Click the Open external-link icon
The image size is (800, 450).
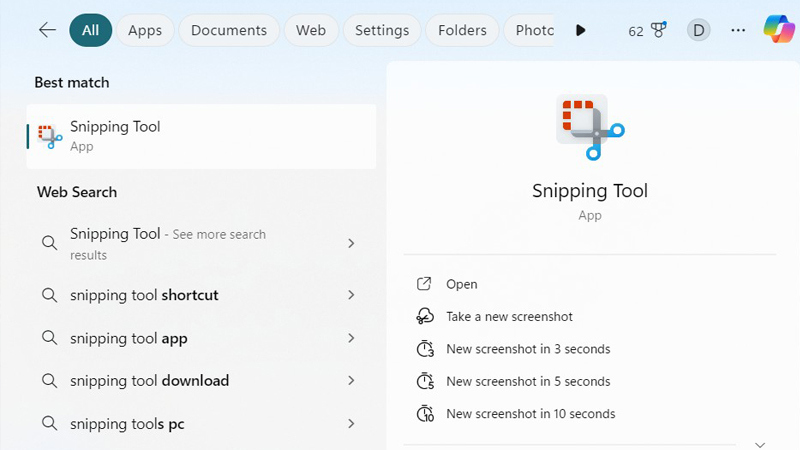click(424, 284)
